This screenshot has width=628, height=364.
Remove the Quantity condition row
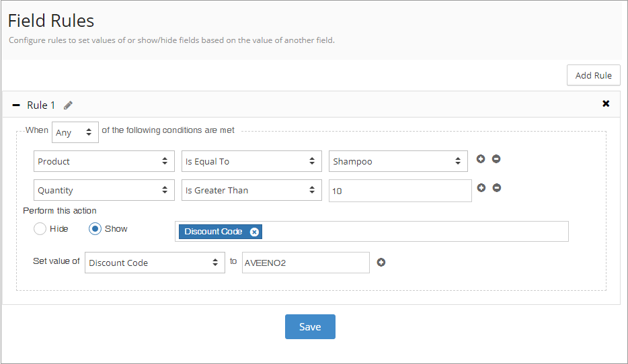click(496, 188)
